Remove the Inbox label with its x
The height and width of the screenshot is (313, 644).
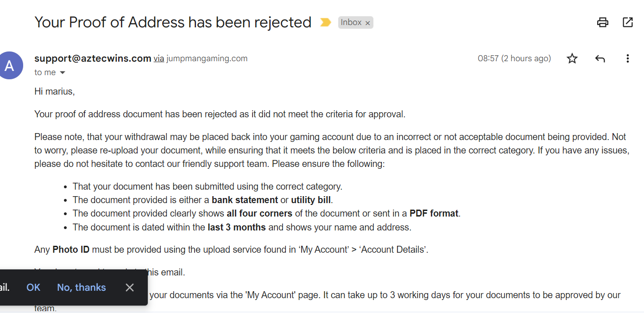tap(368, 23)
